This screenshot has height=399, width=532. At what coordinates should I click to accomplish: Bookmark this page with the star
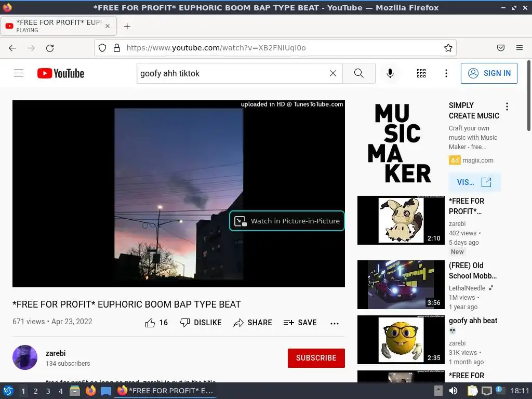[448, 48]
